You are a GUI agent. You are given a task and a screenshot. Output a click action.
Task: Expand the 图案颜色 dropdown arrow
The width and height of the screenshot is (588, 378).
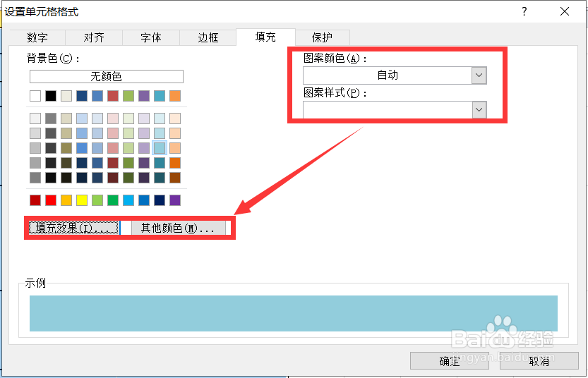pos(479,75)
